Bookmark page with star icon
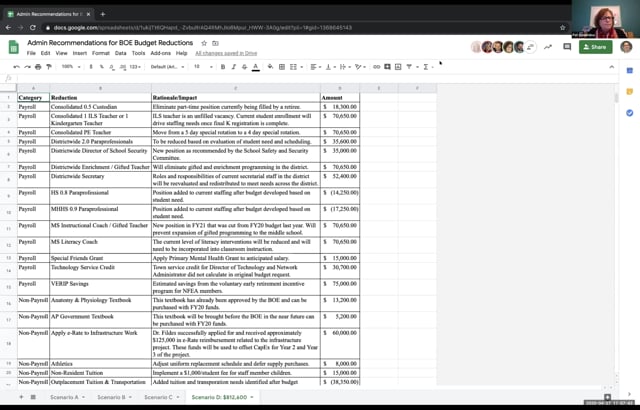 pos(562,28)
